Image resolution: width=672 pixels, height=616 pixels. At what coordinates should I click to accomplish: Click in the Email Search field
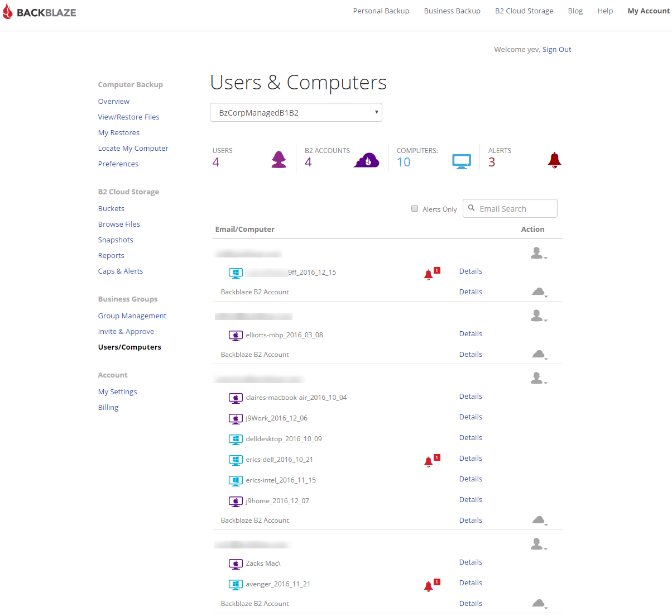coord(510,208)
